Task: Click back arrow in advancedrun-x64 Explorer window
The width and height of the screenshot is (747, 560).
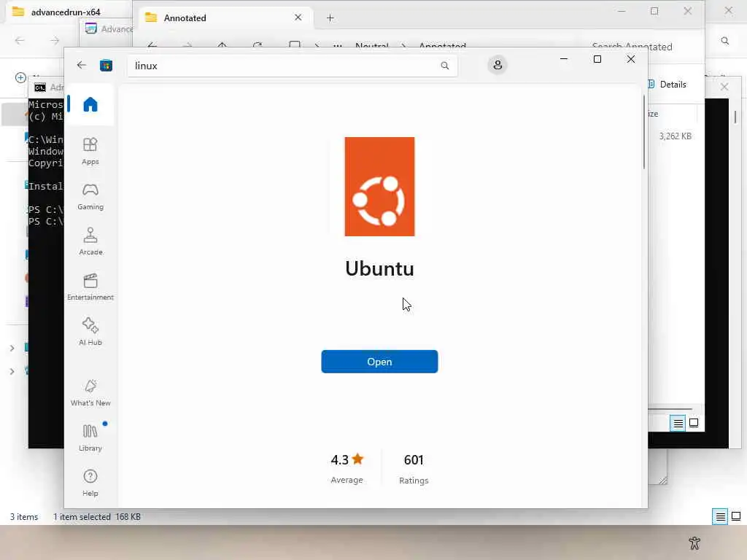Action: click(20, 41)
